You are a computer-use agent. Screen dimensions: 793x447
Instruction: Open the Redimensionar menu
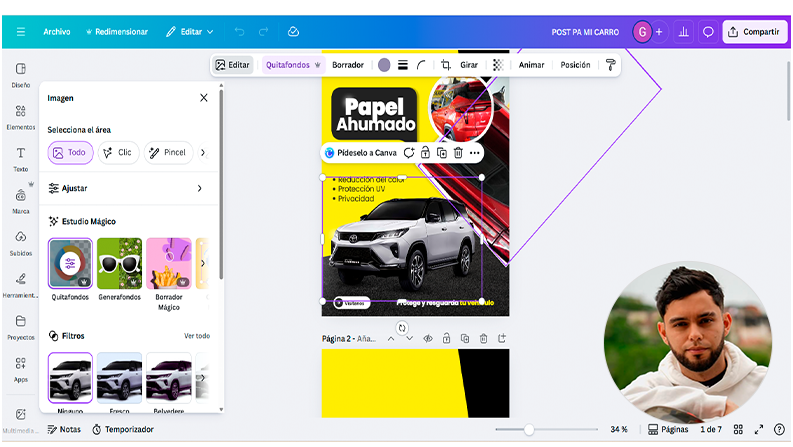[116, 32]
